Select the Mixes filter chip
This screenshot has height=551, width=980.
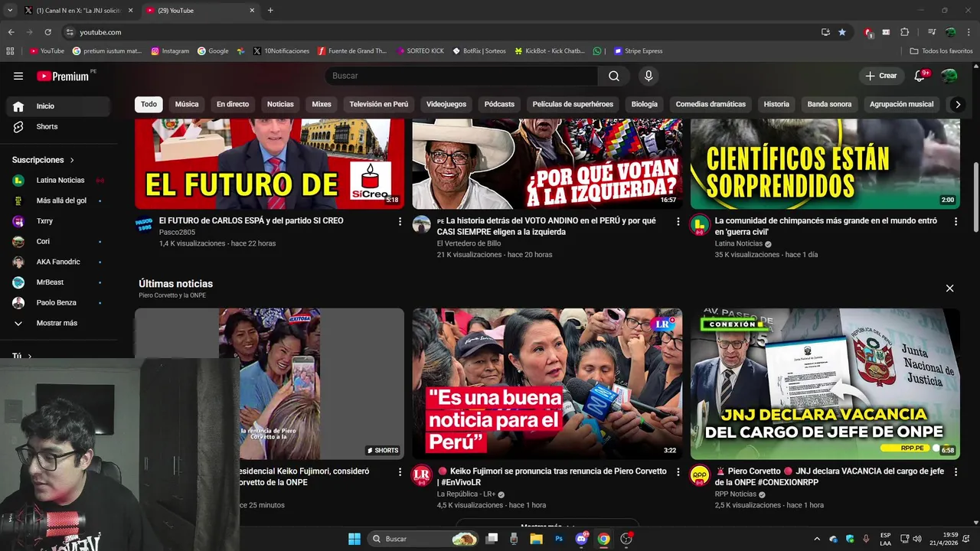[x=322, y=104]
